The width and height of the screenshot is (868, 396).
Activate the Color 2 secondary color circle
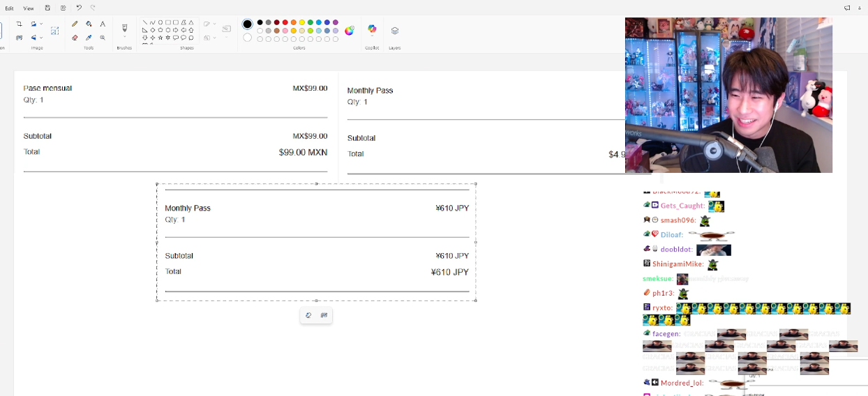coord(247,38)
